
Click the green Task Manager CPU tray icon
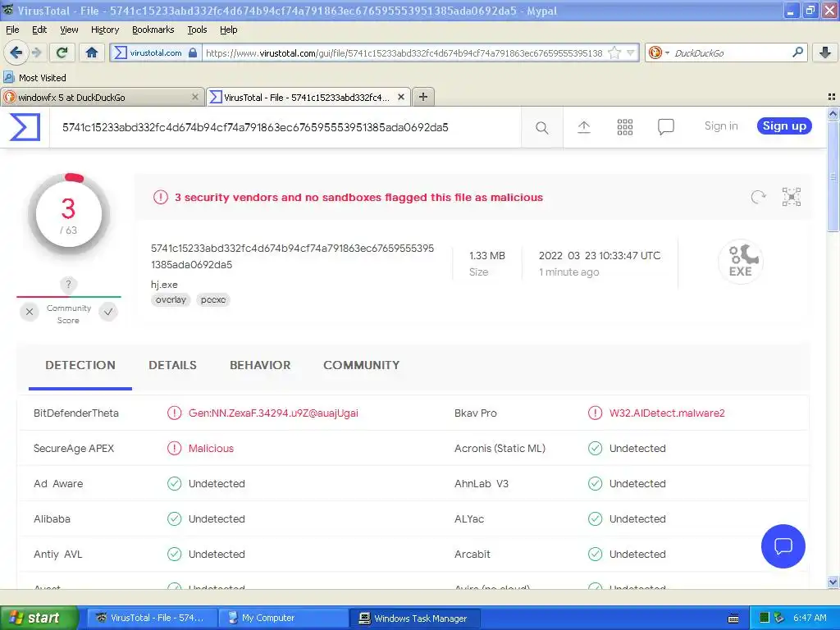point(765,618)
